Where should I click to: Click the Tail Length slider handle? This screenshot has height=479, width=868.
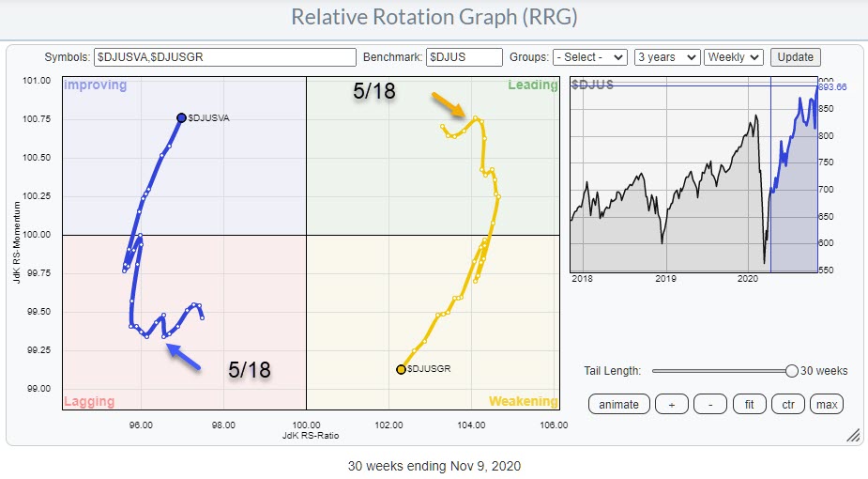792,371
